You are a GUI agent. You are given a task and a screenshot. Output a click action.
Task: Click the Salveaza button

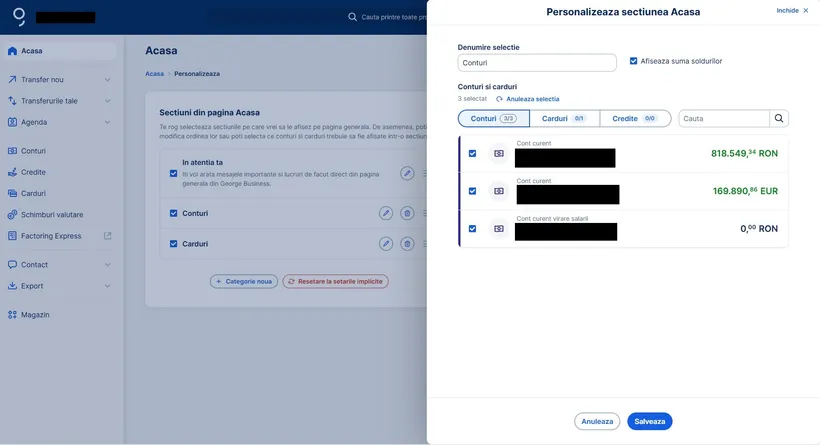pyautogui.click(x=650, y=421)
